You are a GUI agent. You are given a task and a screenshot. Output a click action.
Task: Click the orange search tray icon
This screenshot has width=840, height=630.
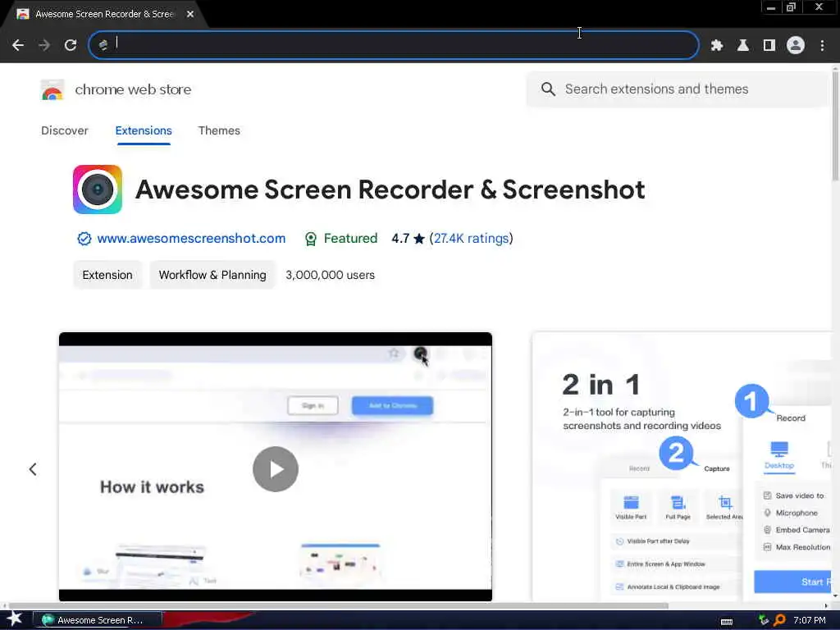click(779, 620)
